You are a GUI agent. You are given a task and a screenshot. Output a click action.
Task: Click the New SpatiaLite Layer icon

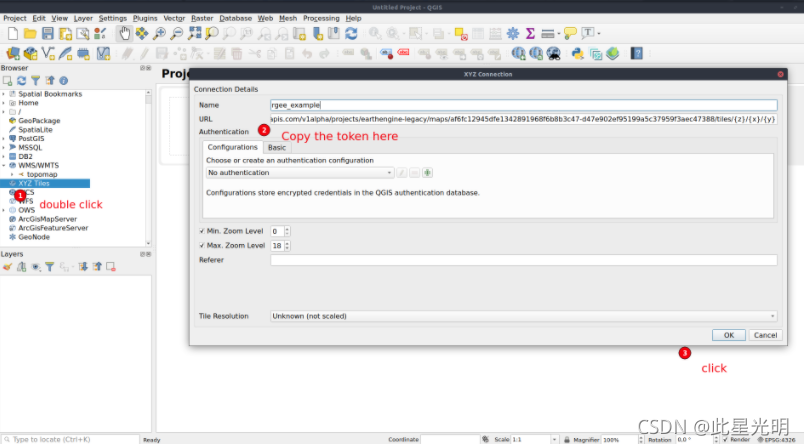tap(66, 53)
